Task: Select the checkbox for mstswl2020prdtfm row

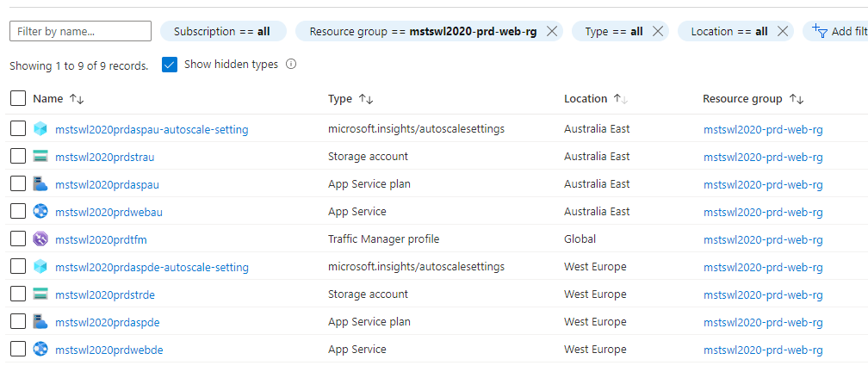Action: [x=18, y=239]
